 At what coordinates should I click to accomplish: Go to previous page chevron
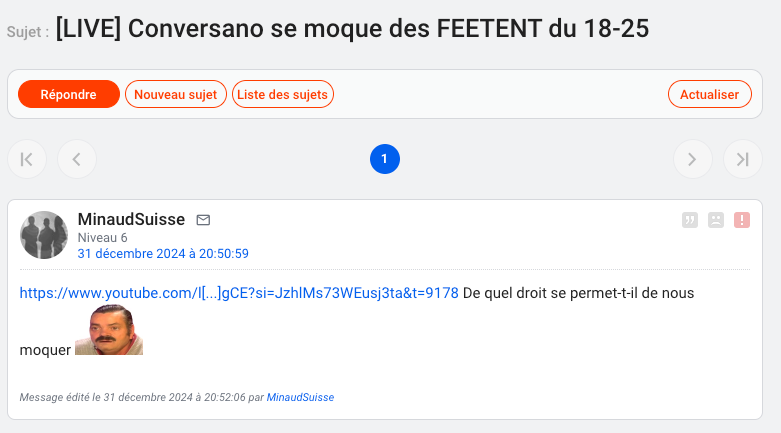77,159
